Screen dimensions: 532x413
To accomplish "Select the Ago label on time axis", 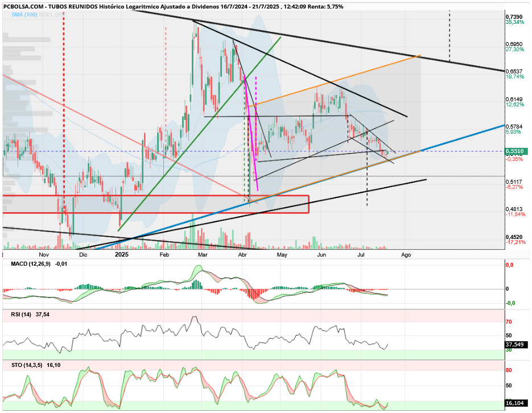I will click(x=406, y=255).
